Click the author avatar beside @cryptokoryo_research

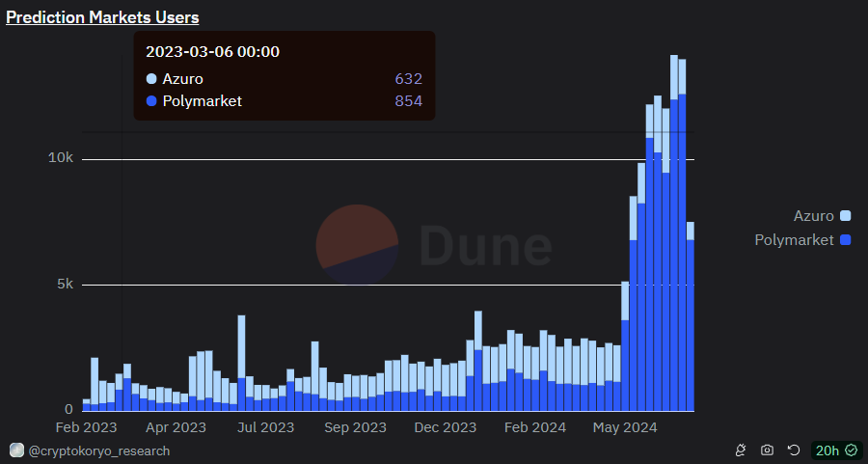coord(16,450)
